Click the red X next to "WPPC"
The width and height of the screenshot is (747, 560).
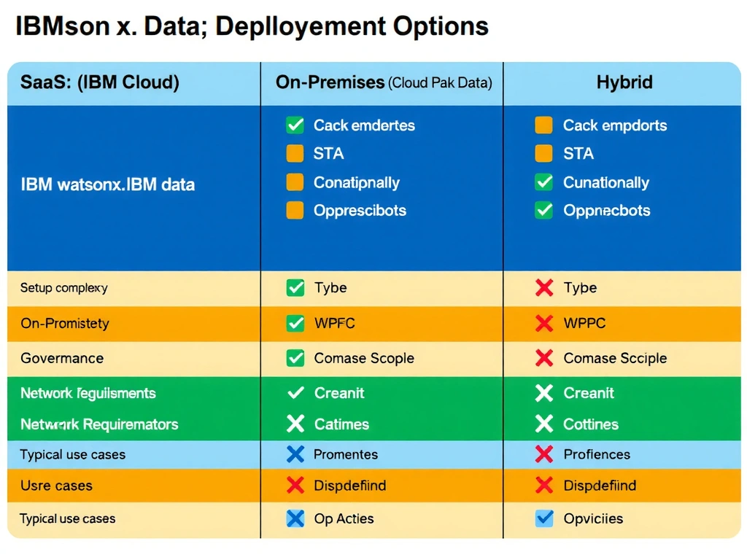click(x=544, y=323)
